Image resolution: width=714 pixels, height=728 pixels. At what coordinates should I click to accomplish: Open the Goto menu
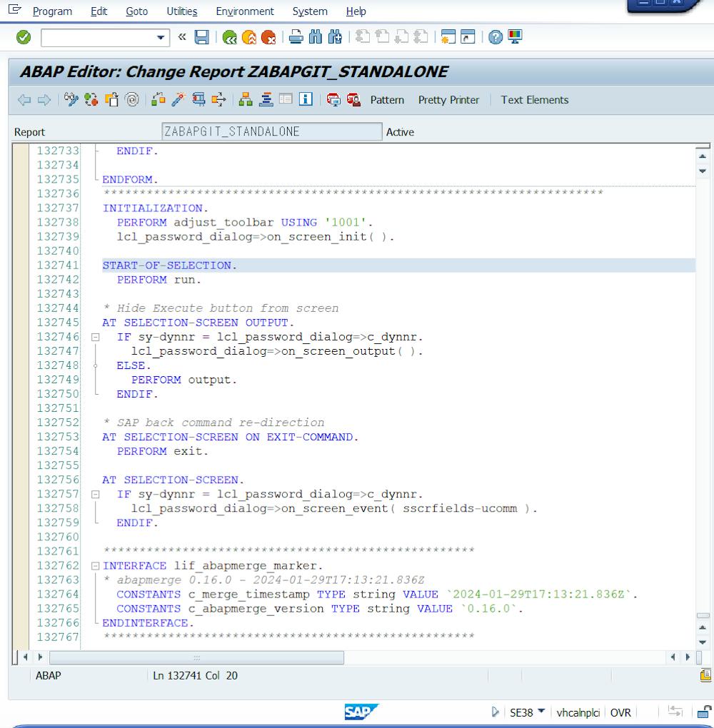136,11
